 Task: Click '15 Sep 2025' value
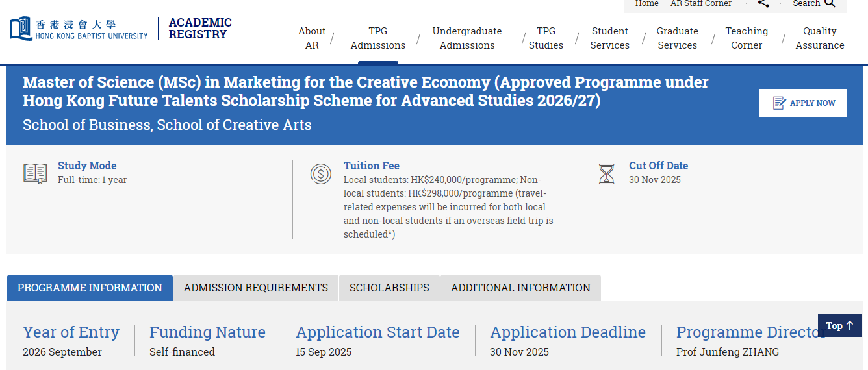(324, 352)
